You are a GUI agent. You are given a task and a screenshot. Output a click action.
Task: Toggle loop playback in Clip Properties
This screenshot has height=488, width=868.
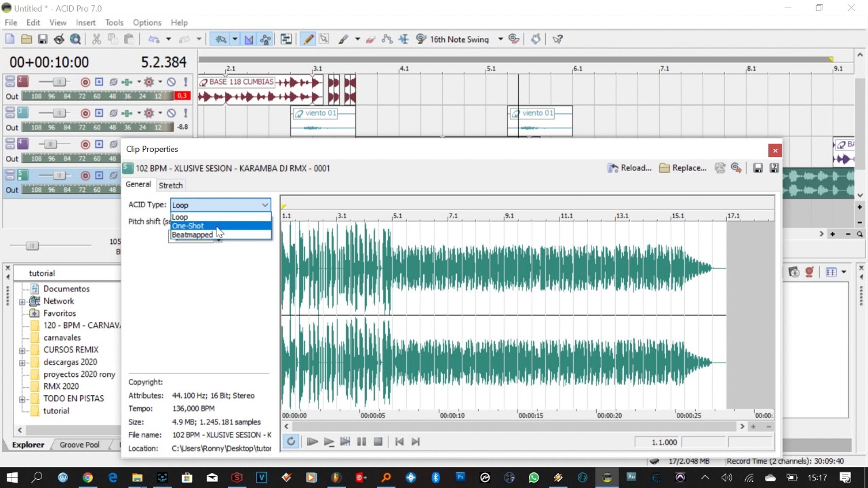[291, 441]
